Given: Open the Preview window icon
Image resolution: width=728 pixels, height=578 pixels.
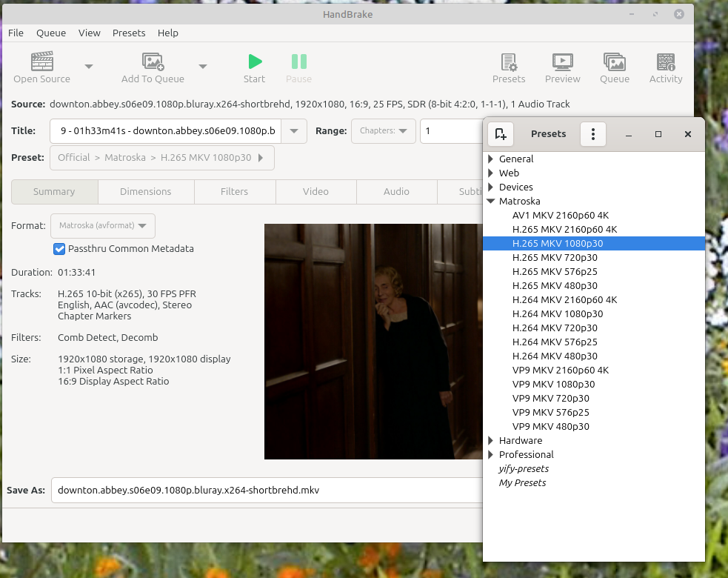Looking at the screenshot, I should point(562,62).
